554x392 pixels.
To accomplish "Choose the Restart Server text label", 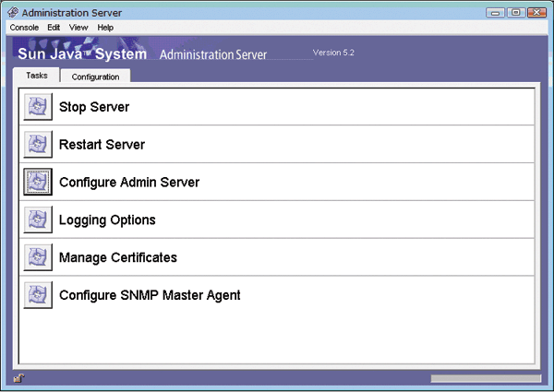I will (x=102, y=145).
